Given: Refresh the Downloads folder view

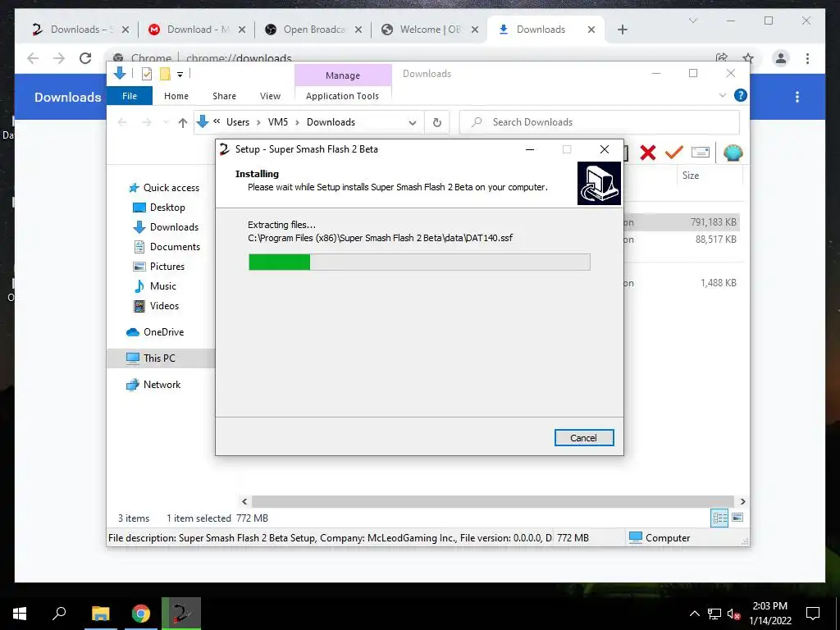Looking at the screenshot, I should click(437, 123).
